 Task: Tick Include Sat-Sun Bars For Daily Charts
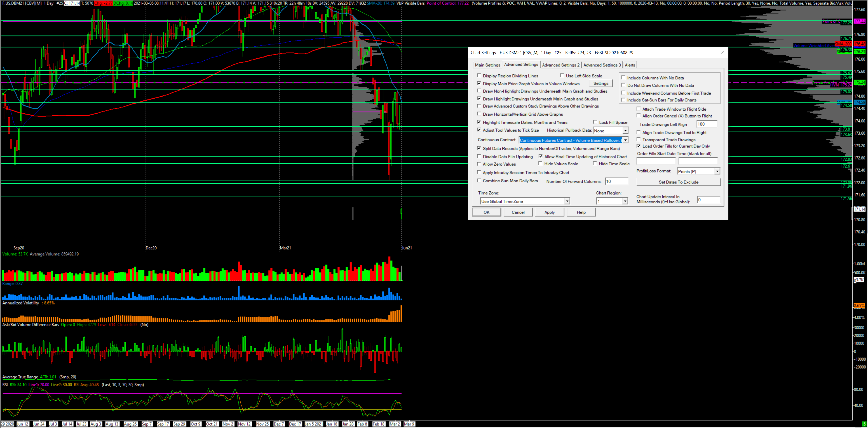pos(623,100)
